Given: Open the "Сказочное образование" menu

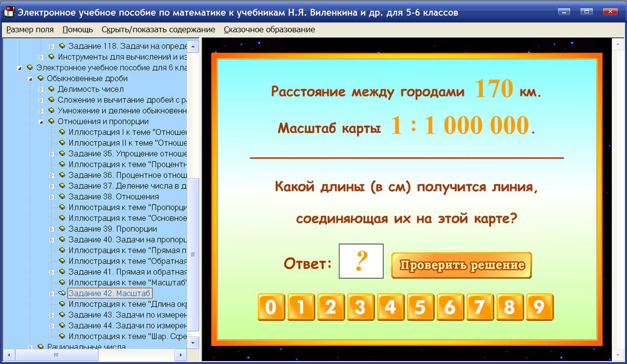Looking at the screenshot, I should [268, 29].
